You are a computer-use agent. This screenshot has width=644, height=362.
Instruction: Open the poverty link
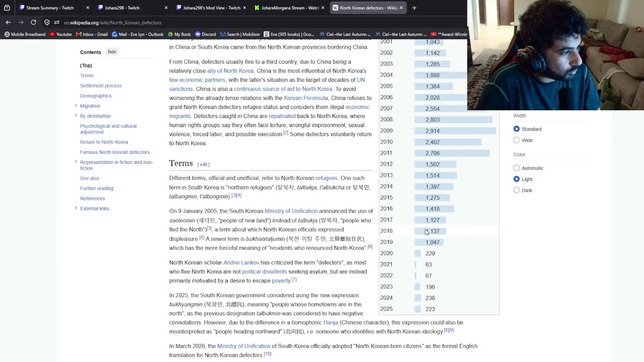[x=281, y=281]
